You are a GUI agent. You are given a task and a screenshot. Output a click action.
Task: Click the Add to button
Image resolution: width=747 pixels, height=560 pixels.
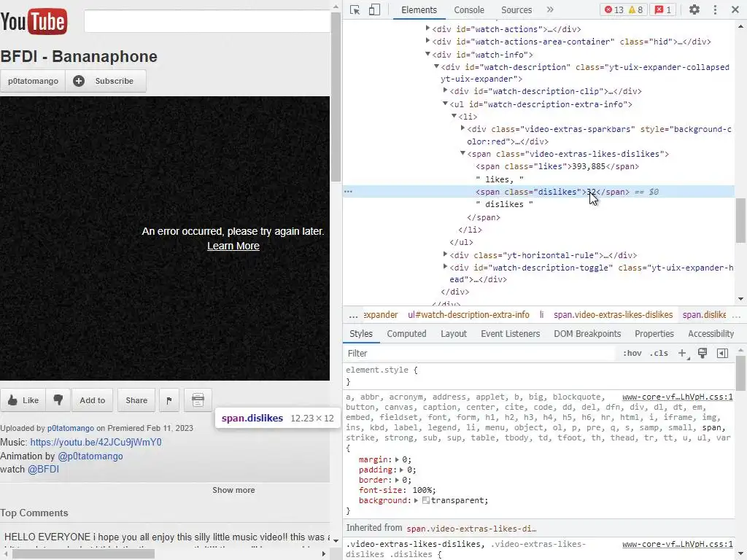pos(93,400)
